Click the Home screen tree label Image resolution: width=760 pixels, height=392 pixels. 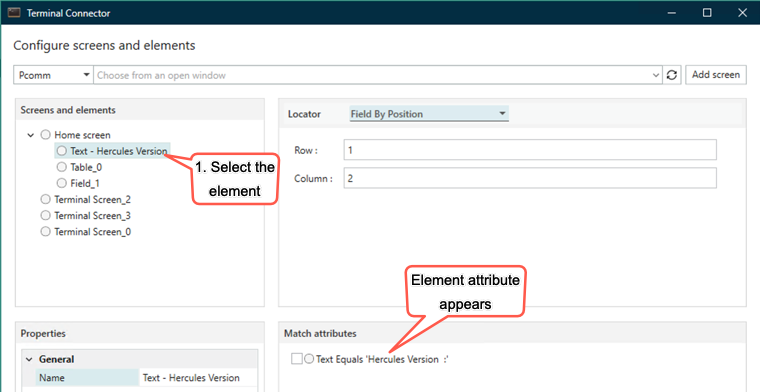82,135
